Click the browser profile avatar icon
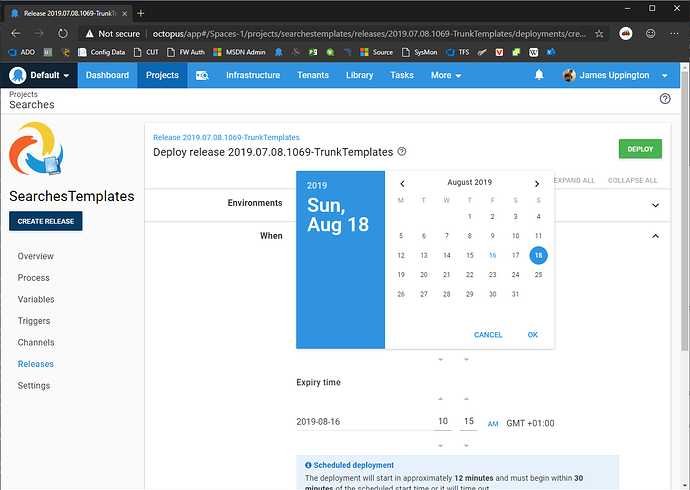The width and height of the screenshot is (690, 490). 626,33
